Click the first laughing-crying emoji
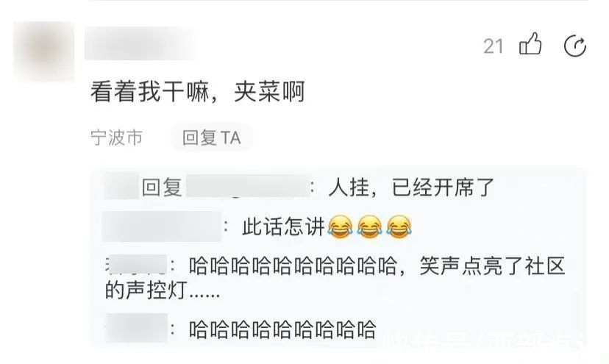The height and width of the screenshot is (364, 609). point(340,227)
